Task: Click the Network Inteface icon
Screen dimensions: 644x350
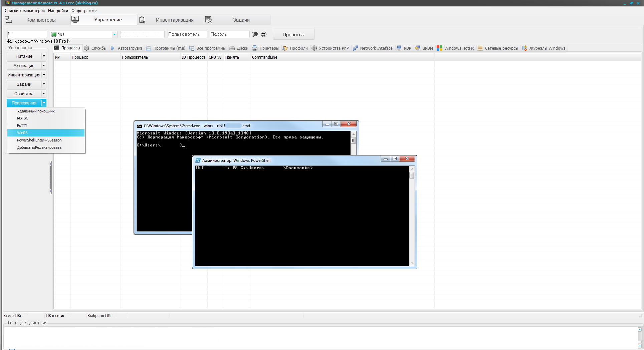Action: coord(355,48)
